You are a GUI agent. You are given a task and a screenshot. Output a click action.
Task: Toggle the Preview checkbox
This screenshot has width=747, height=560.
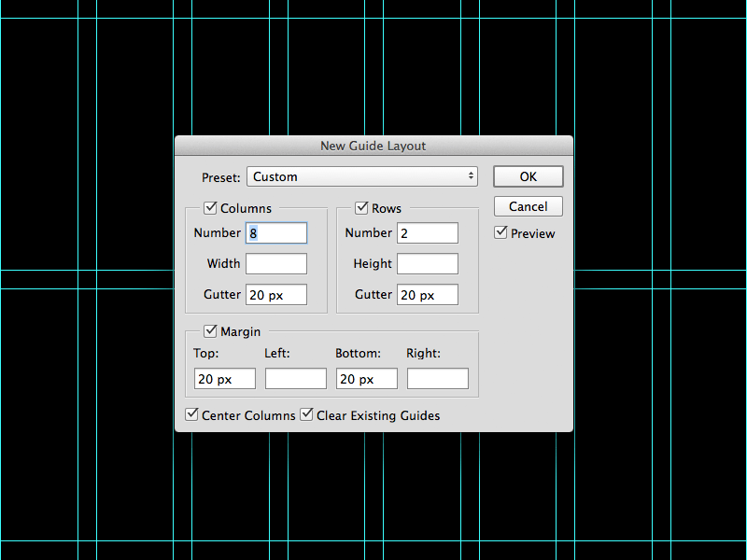coord(500,232)
